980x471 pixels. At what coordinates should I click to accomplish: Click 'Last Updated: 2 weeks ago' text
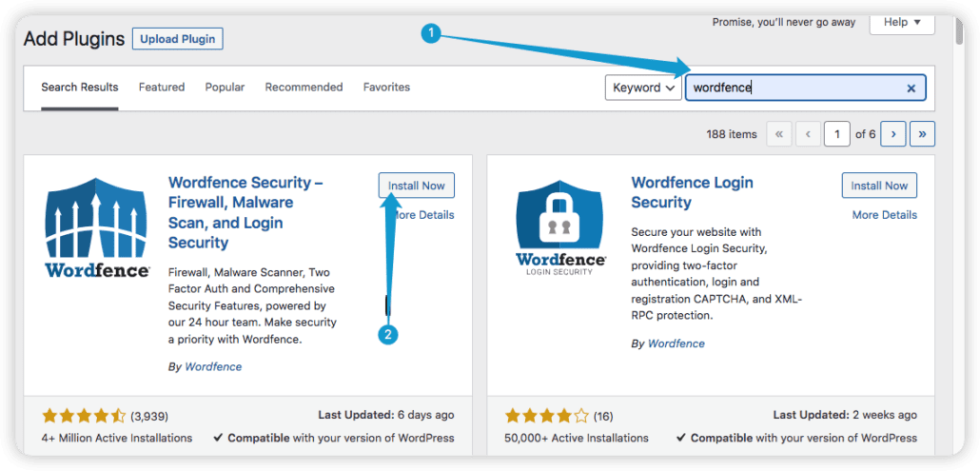click(x=845, y=415)
